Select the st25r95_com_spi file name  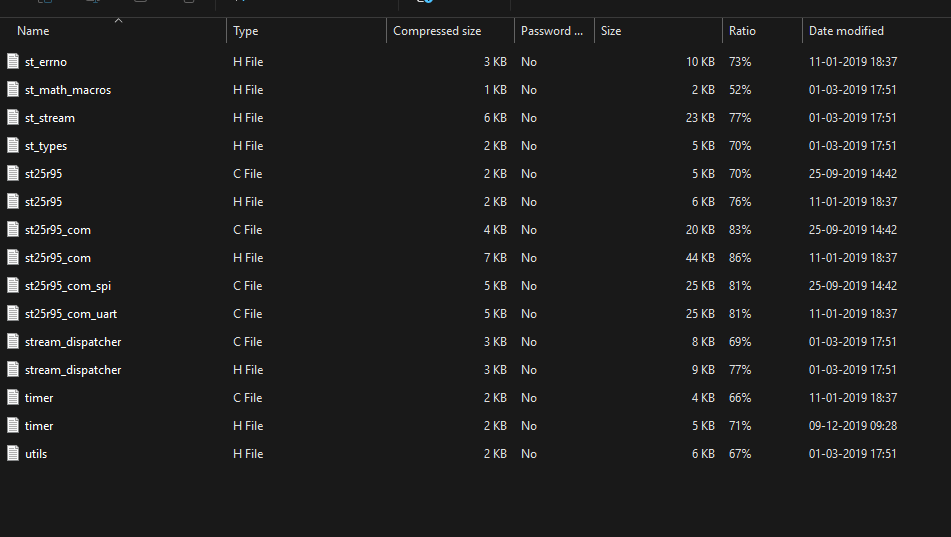(x=68, y=286)
